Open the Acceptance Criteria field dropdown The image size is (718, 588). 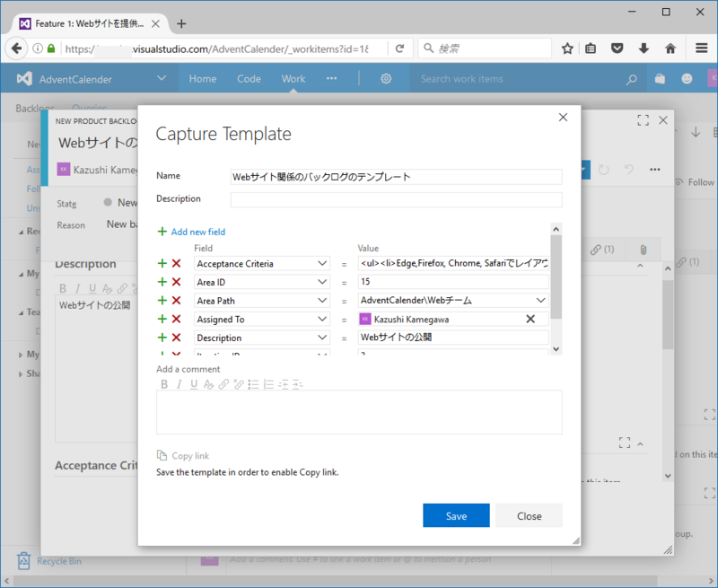(322, 264)
